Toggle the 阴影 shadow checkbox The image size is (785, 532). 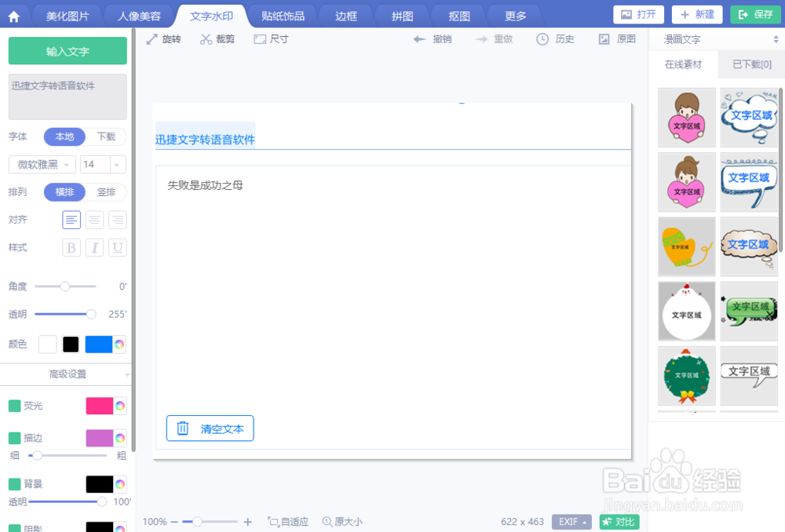pyautogui.click(x=14, y=528)
